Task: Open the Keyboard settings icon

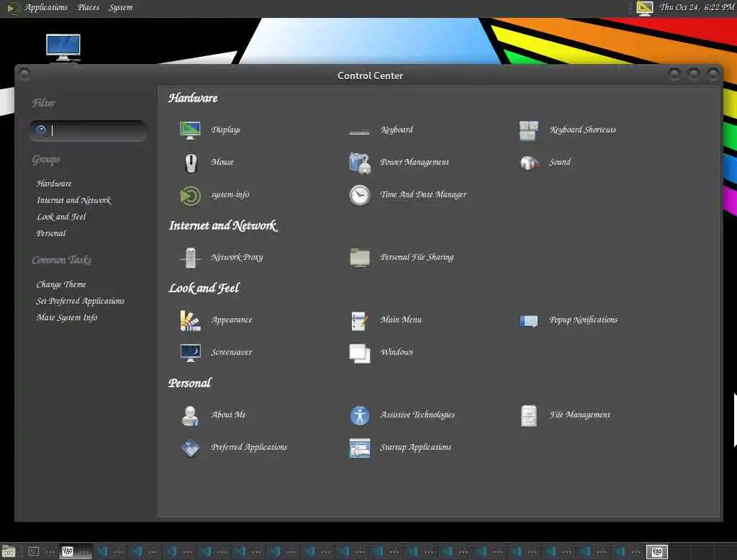Action: 359,132
